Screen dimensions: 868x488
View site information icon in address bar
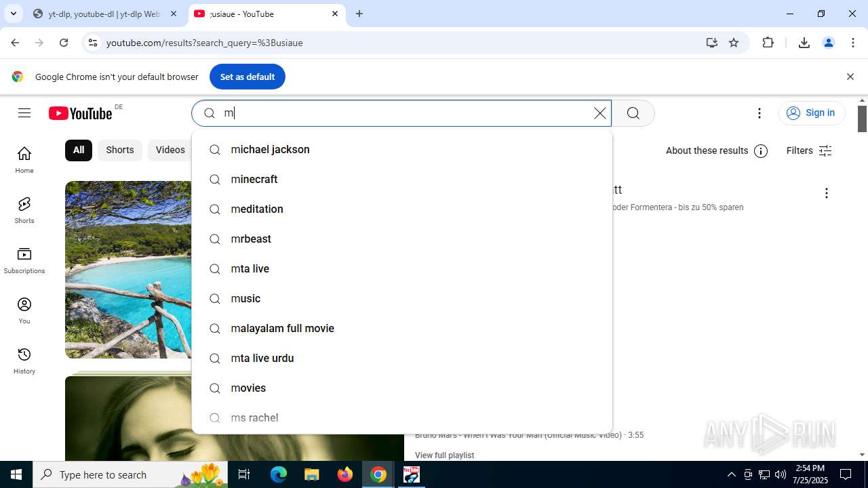[x=92, y=43]
